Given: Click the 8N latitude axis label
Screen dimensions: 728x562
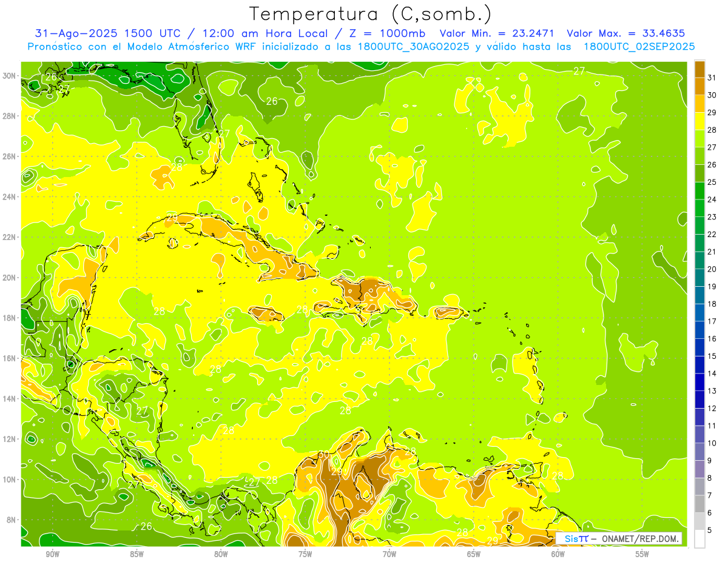Looking at the screenshot, I should (10, 520).
